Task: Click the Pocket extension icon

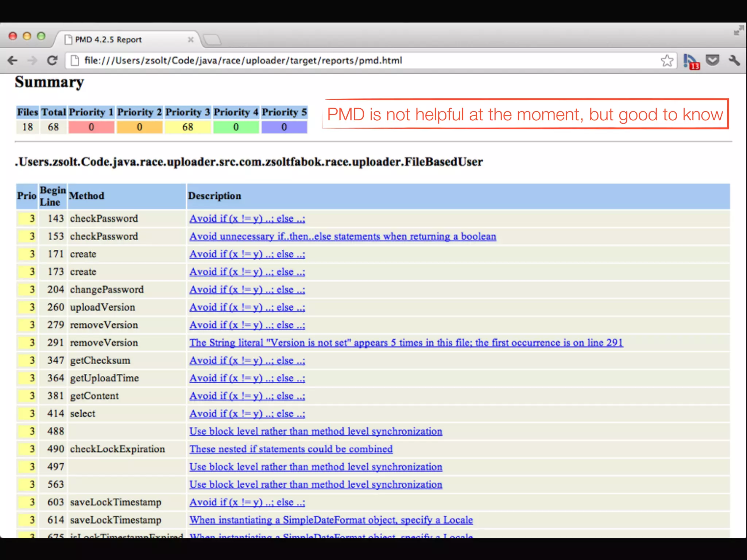Action: (x=712, y=60)
